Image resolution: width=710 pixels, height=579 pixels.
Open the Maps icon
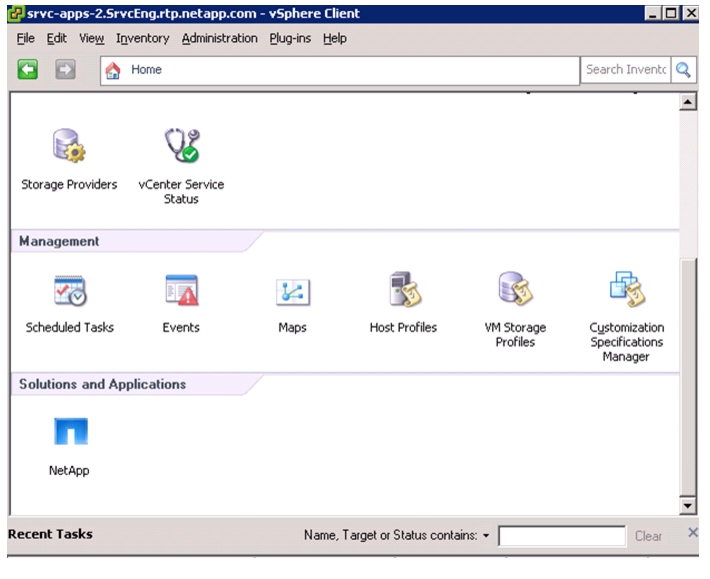pyautogui.click(x=293, y=292)
